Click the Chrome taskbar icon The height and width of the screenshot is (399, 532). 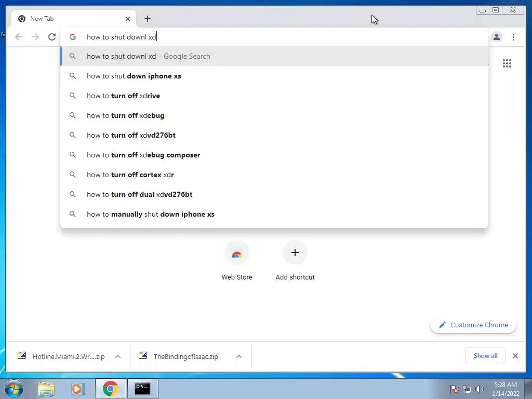110,389
